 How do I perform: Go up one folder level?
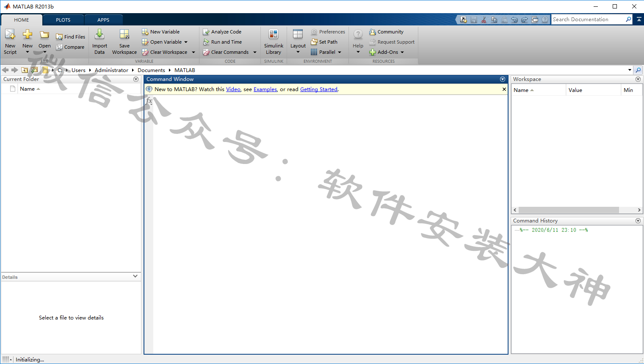coord(25,70)
